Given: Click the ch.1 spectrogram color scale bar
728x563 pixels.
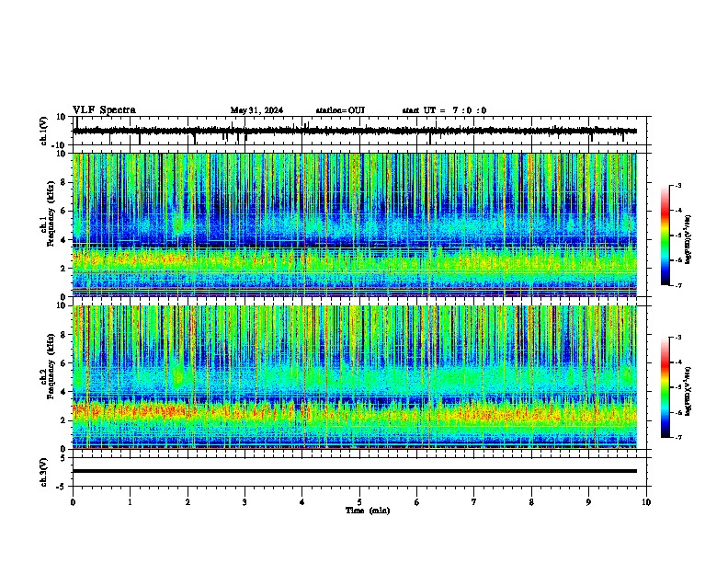Looking at the screenshot, I should pyautogui.click(x=665, y=236).
